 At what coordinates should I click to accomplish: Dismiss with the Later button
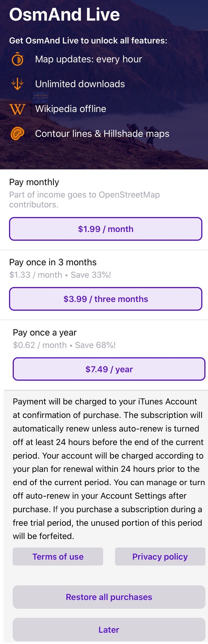coord(109,630)
